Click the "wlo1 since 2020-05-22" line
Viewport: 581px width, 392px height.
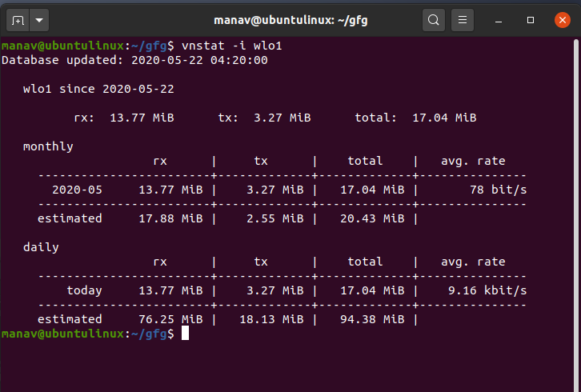pyautogui.click(x=98, y=89)
